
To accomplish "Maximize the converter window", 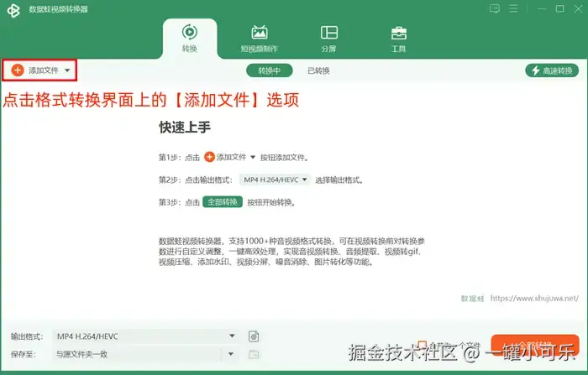I will pos(560,8).
